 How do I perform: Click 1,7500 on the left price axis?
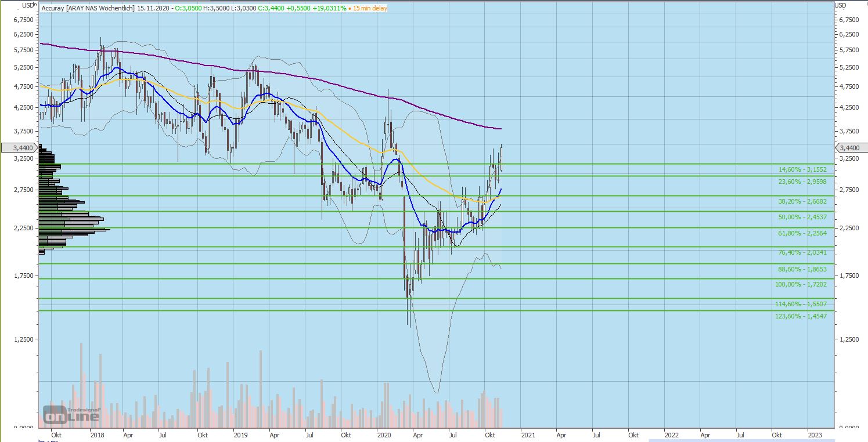tap(24, 276)
